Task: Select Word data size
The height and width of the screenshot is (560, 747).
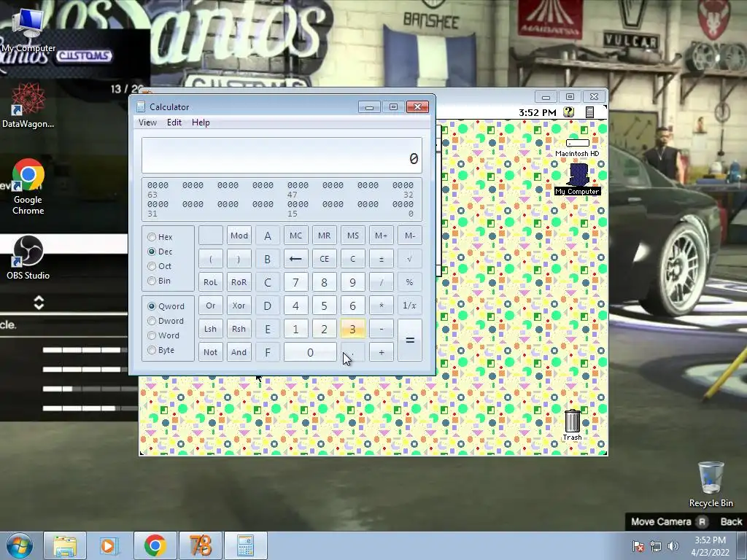Action: pos(163,335)
